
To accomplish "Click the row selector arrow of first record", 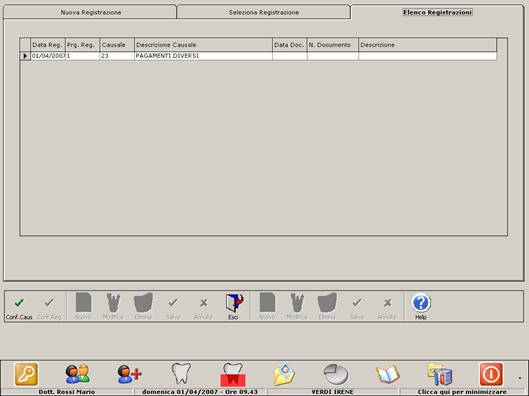I will [25, 56].
